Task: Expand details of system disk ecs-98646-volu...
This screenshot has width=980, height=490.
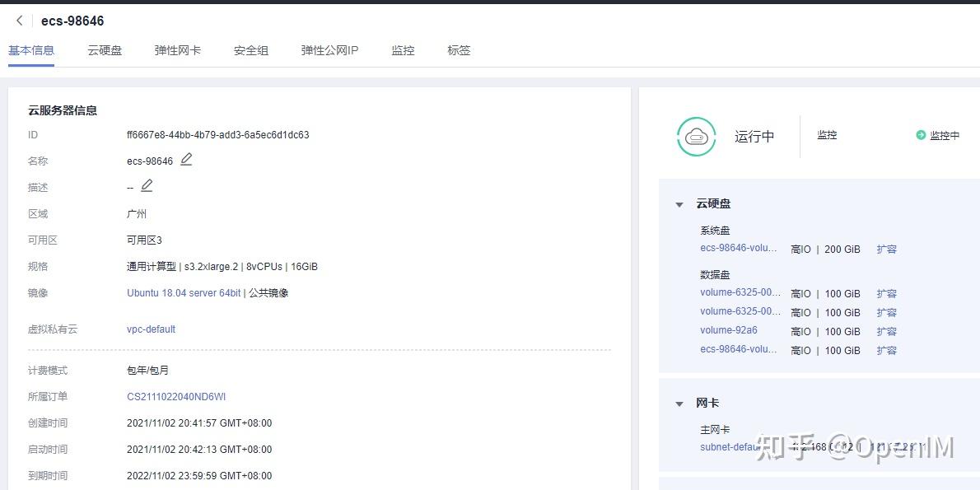Action: pos(738,248)
